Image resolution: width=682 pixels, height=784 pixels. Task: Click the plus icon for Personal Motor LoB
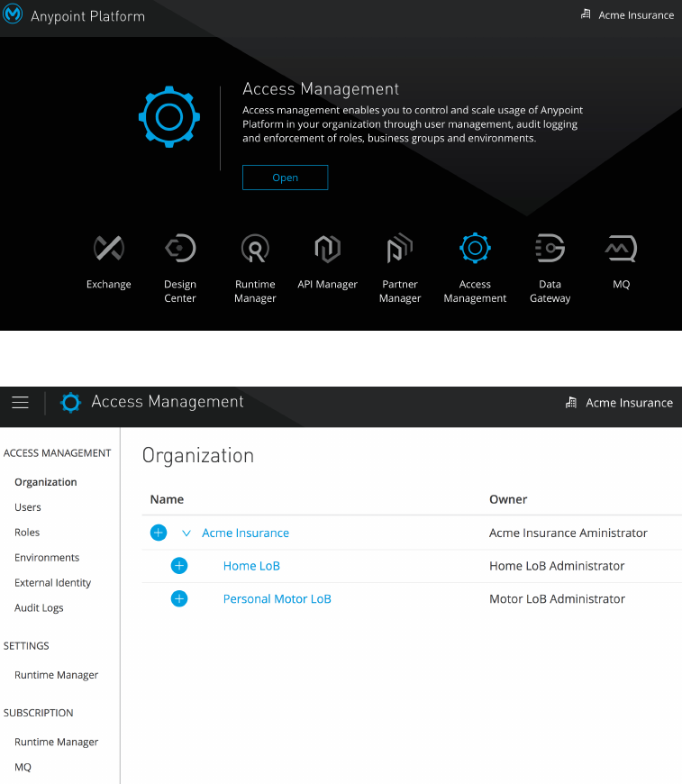179,598
